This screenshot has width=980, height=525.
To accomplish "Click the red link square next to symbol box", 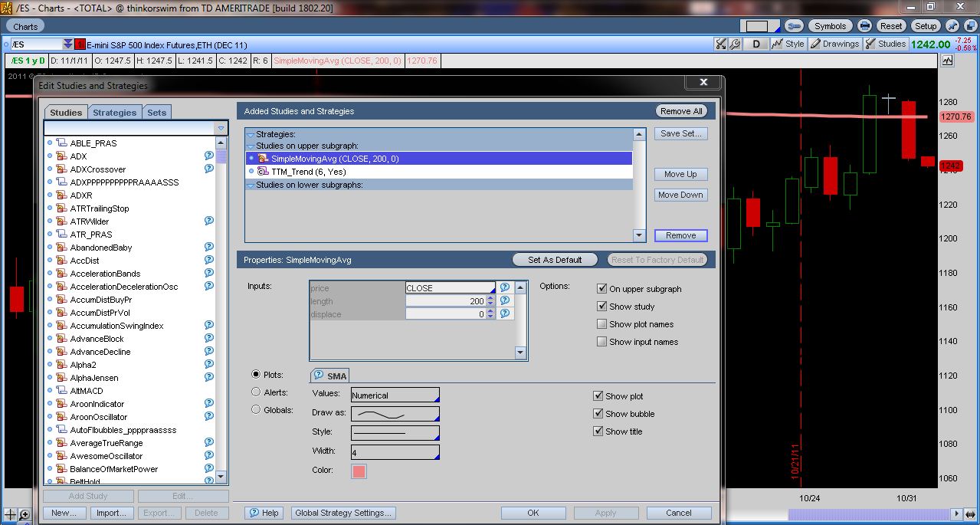I will [x=80, y=44].
